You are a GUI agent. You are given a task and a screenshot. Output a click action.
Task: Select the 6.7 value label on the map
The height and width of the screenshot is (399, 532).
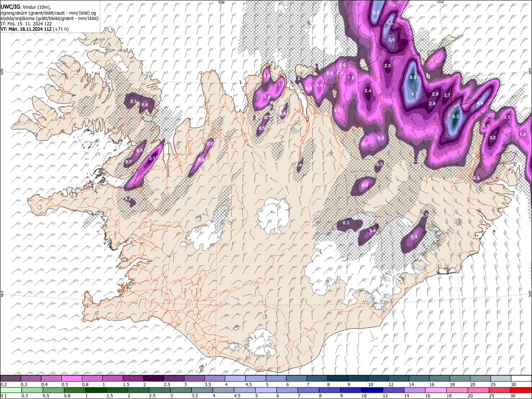pyautogui.click(x=414, y=94)
